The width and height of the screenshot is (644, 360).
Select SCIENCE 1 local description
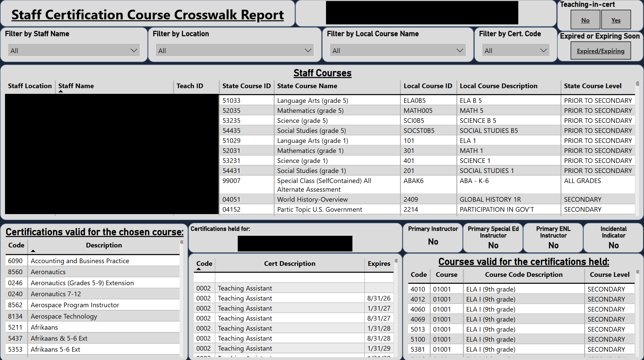(475, 161)
